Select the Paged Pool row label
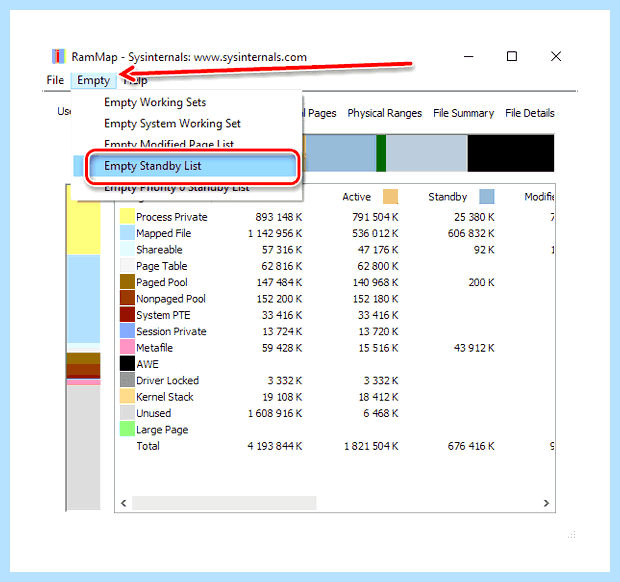This screenshot has height=582, width=620. pyautogui.click(x=162, y=282)
